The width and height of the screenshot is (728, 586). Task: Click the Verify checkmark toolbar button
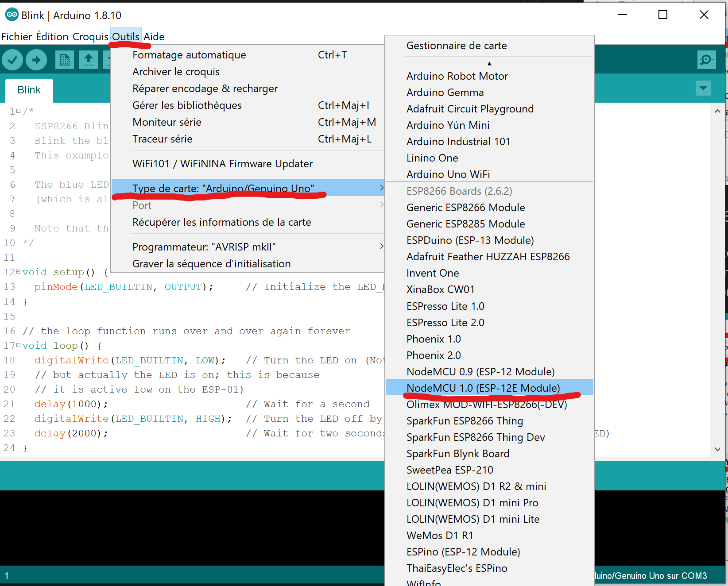[12, 60]
